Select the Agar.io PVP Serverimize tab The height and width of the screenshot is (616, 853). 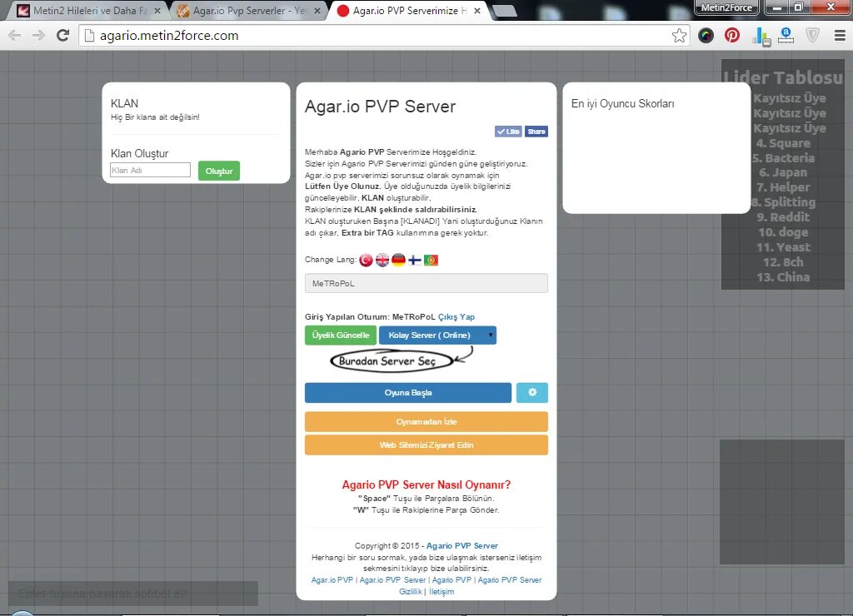coord(408,10)
